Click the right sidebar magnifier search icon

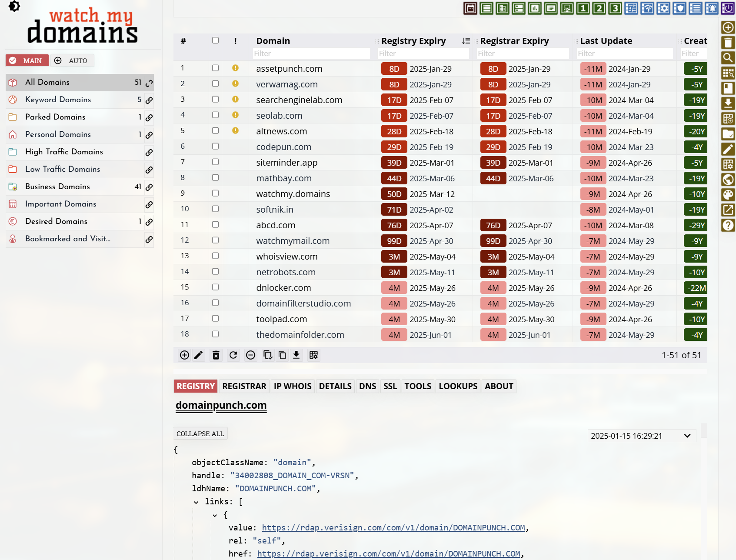[728, 58]
